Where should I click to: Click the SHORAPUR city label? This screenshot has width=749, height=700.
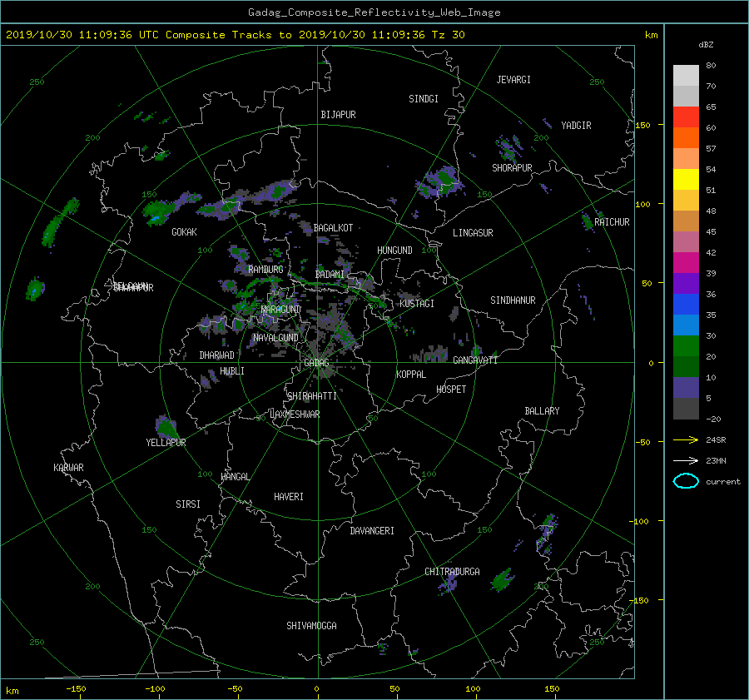pos(512,168)
